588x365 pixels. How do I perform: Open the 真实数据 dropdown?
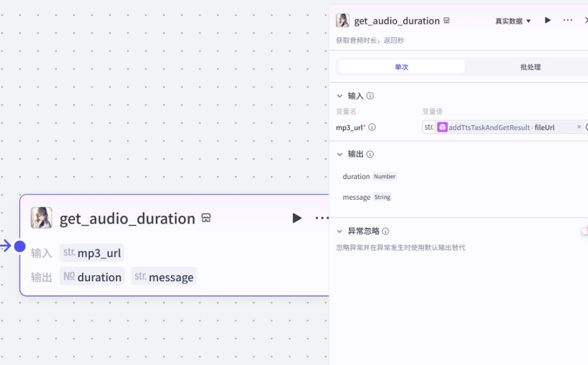pos(512,20)
